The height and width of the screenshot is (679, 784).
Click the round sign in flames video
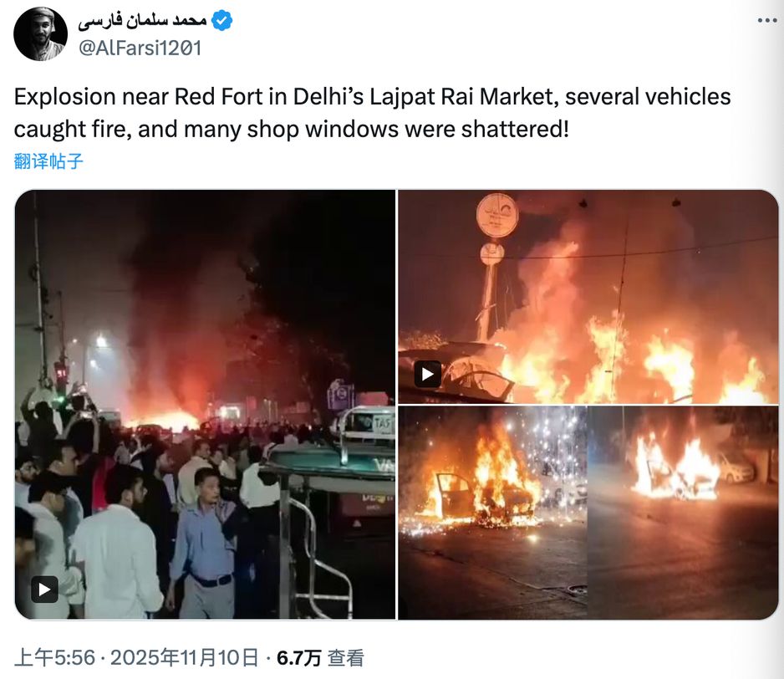(497, 215)
